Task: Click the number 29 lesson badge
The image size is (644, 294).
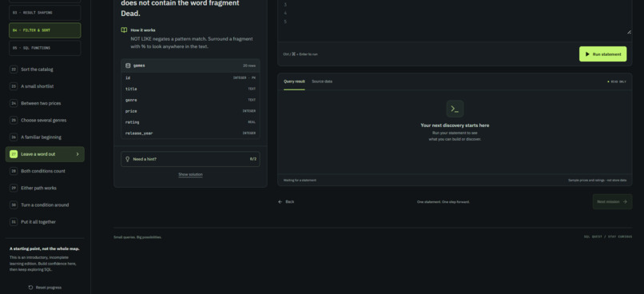Action: tap(14, 188)
